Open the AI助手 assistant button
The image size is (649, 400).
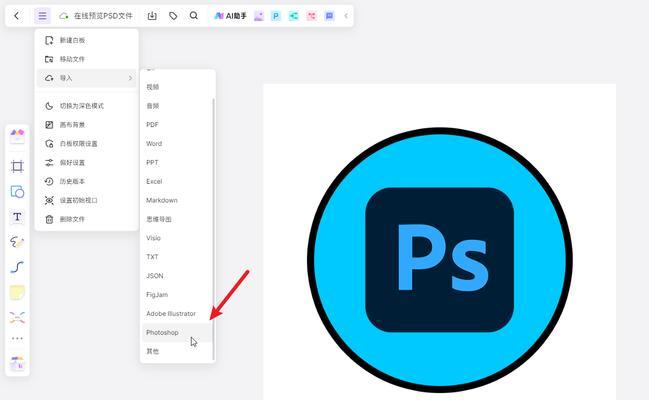tap(230, 16)
